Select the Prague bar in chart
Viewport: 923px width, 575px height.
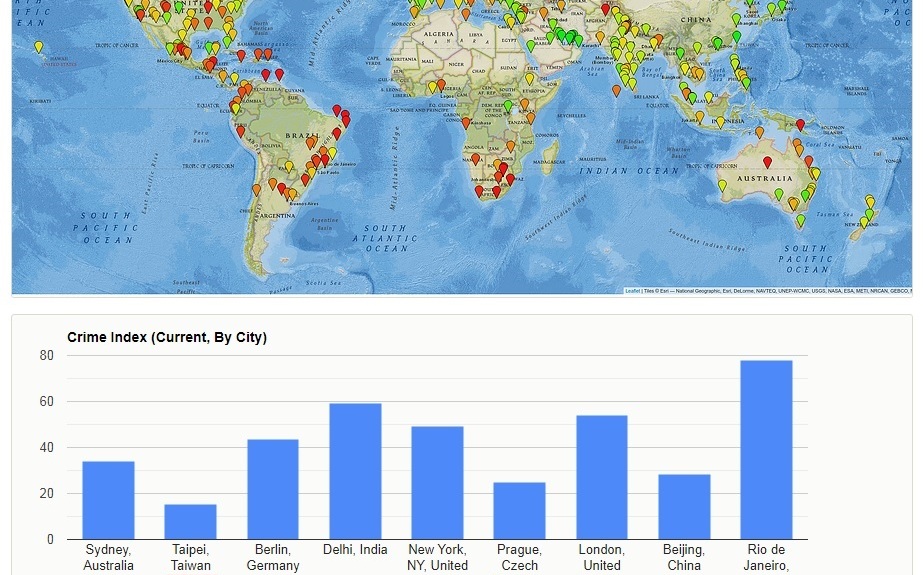(519, 511)
